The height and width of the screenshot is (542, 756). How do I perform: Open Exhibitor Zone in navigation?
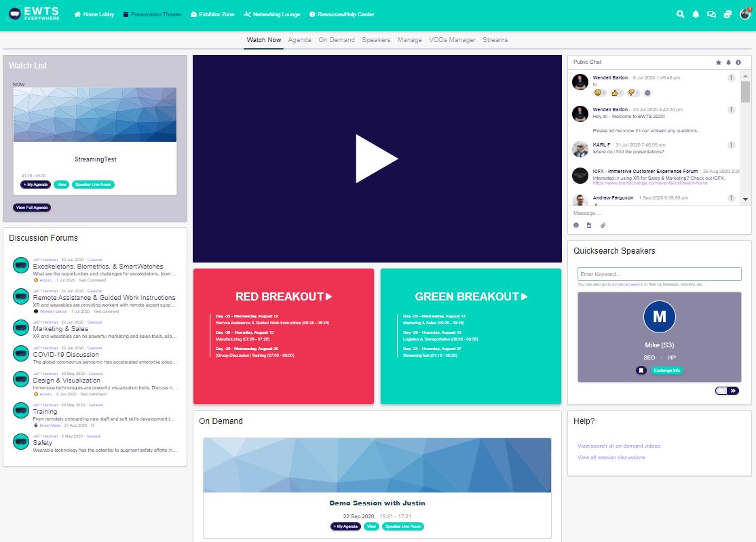(x=212, y=14)
